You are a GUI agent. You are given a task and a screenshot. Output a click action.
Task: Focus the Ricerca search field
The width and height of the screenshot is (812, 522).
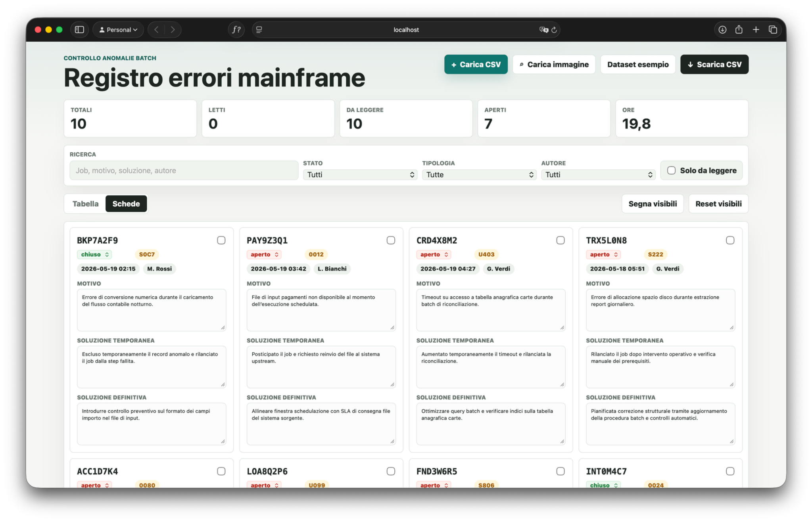coord(184,171)
